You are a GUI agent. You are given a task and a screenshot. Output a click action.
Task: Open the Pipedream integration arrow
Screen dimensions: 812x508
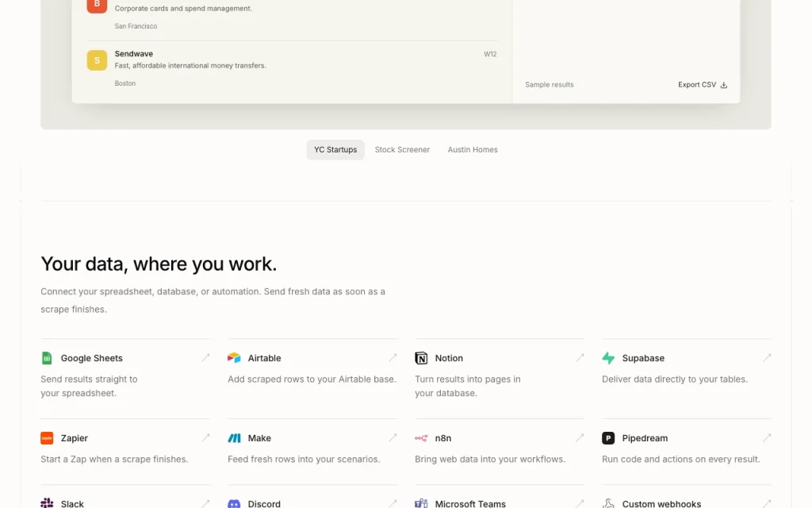tap(767, 438)
